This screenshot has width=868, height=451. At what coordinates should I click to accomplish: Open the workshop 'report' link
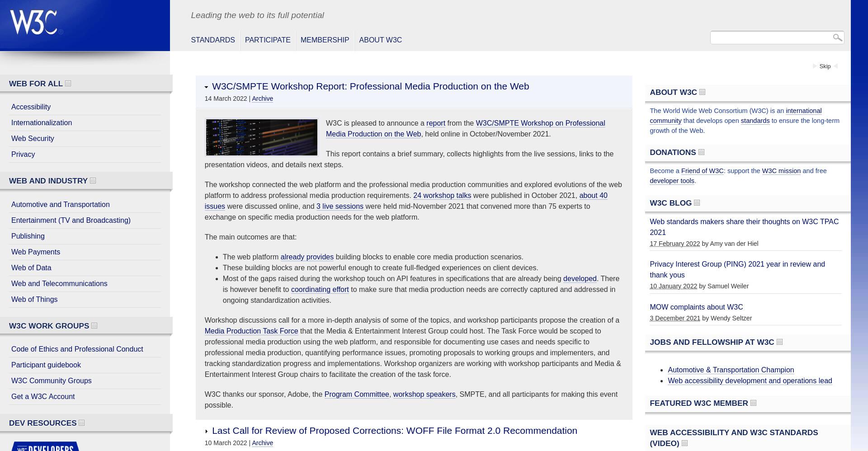click(x=436, y=123)
